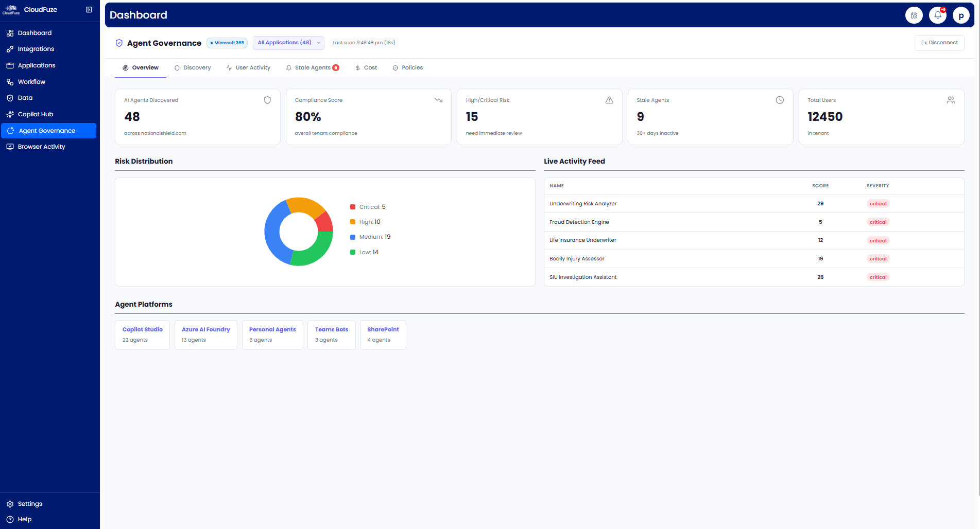Switch to the Overview tab
Viewport: 980px width, 529px height.
click(x=141, y=68)
